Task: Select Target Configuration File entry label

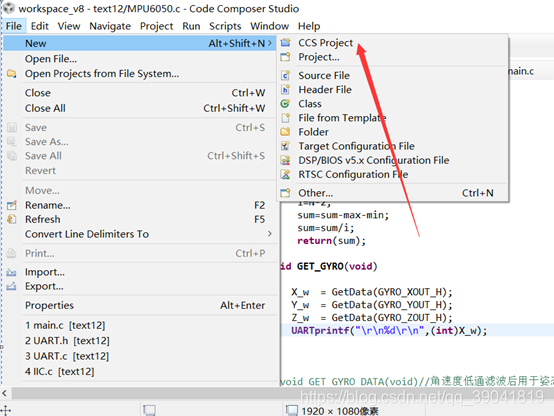Action: (356, 146)
